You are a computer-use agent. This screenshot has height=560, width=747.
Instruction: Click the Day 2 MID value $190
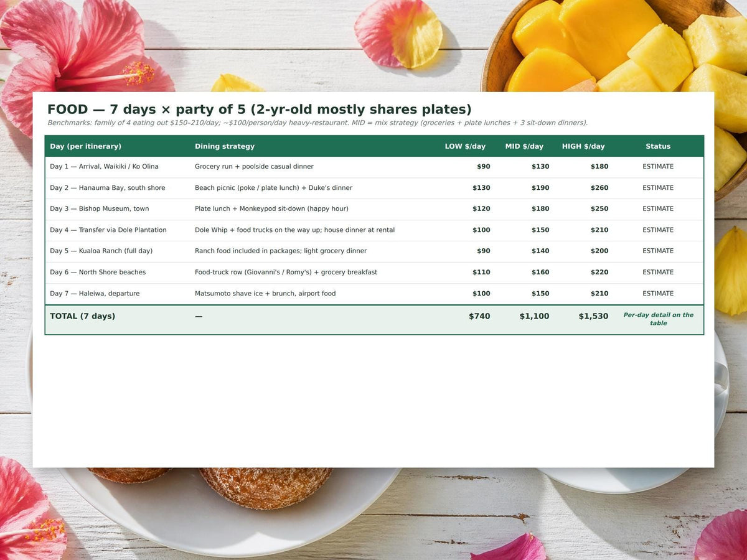[x=540, y=188]
